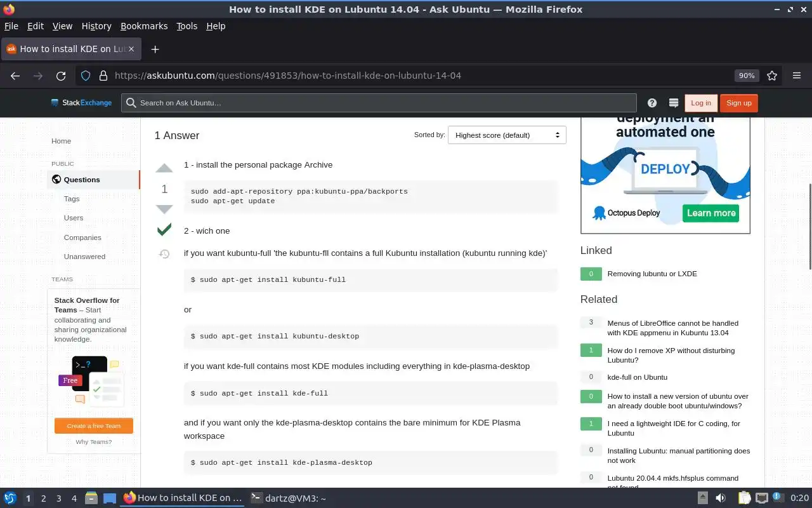812x508 pixels.
Task: Click the accepted answer checkmark
Action: coord(164,229)
